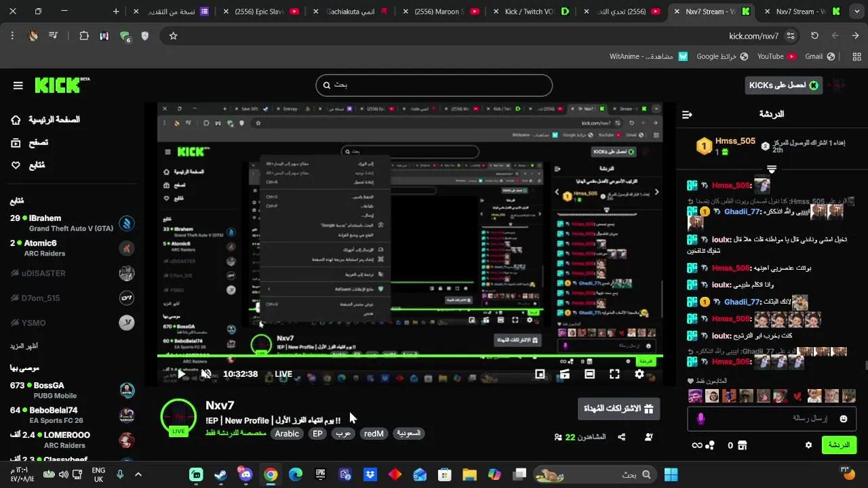Open D7om_515 channel in sidebar
Screen dimensions: 868x488
(x=71, y=298)
